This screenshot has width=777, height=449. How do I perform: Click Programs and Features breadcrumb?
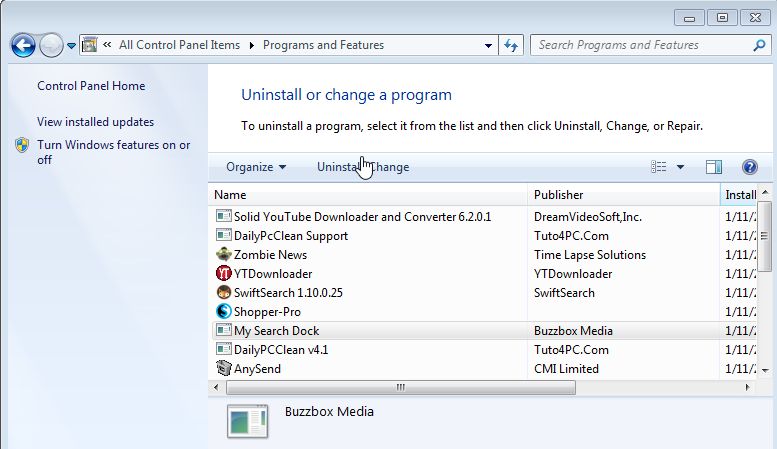click(x=323, y=45)
